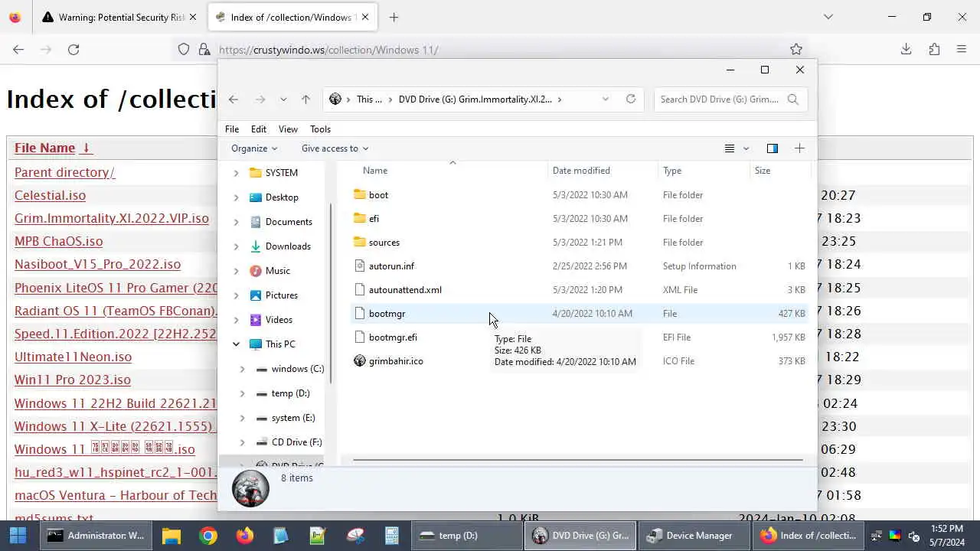Click the search magnifier icon in Explorer

(793, 99)
